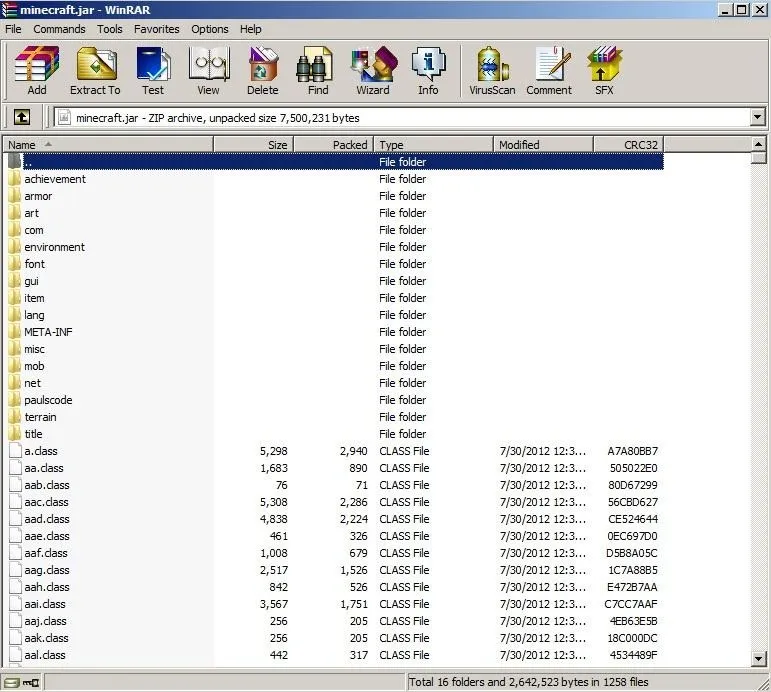Select the paulscode folder icon
Image resolution: width=771 pixels, height=692 pixels.
15,400
